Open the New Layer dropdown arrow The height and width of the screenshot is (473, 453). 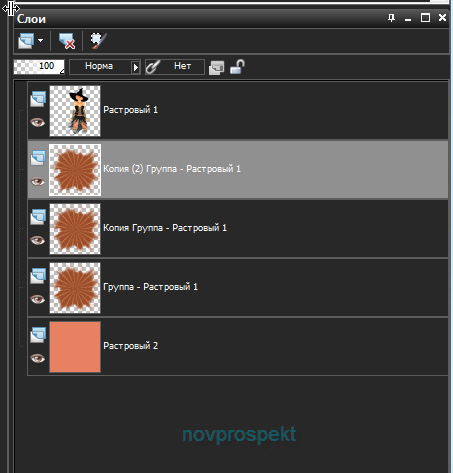point(41,41)
